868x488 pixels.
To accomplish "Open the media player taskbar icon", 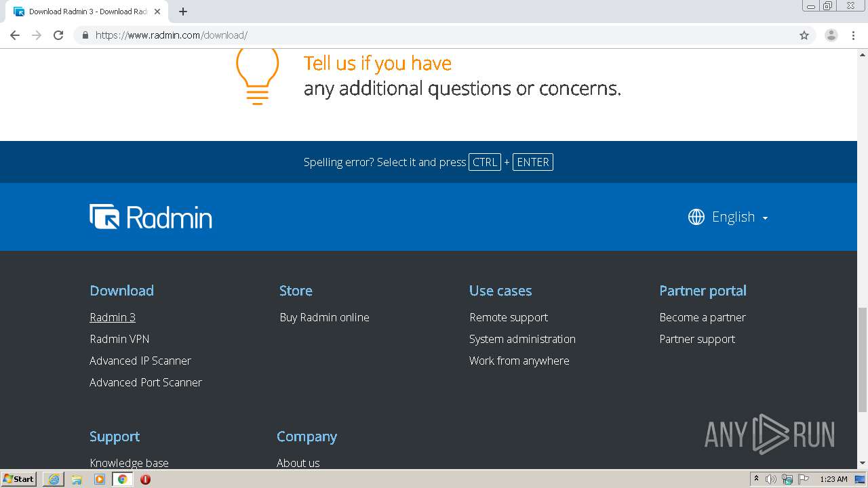I will coord(100,479).
